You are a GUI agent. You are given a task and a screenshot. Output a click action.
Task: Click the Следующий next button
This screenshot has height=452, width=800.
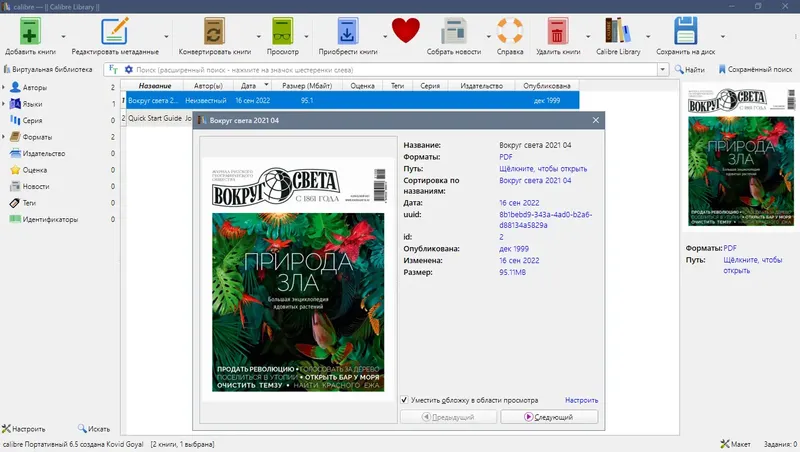tap(549, 417)
